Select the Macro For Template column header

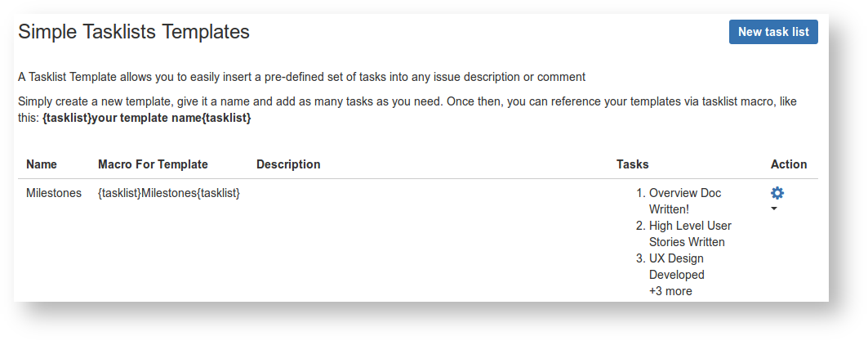[x=153, y=164]
